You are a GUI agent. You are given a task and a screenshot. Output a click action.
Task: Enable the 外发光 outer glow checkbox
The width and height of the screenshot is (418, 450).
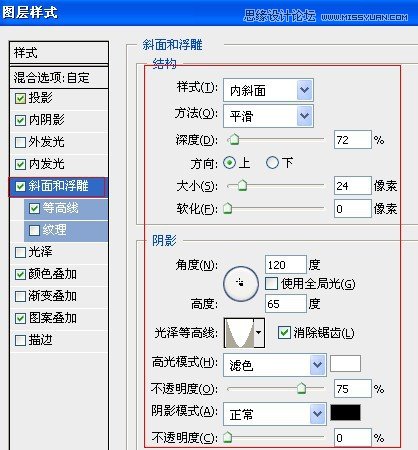[x=20, y=142]
